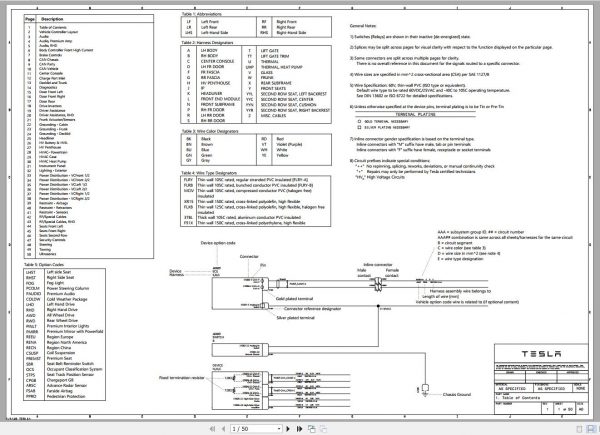The height and width of the screenshot is (435, 600).
Task: Click 'Seats Second Row' contents entry
Action: click(53, 236)
